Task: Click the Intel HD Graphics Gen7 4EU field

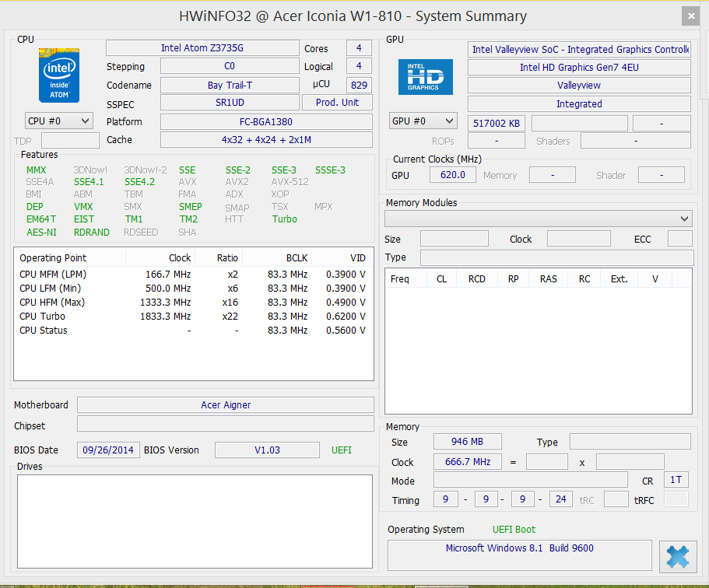Action: click(579, 68)
